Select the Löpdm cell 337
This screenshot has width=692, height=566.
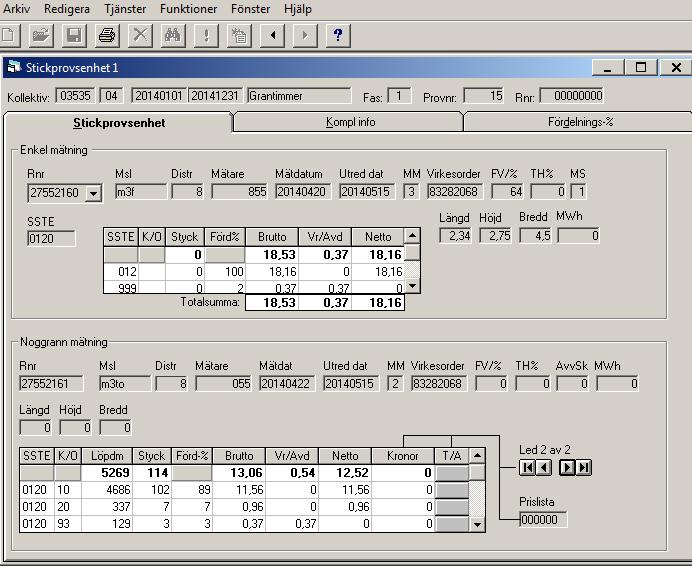(106, 506)
